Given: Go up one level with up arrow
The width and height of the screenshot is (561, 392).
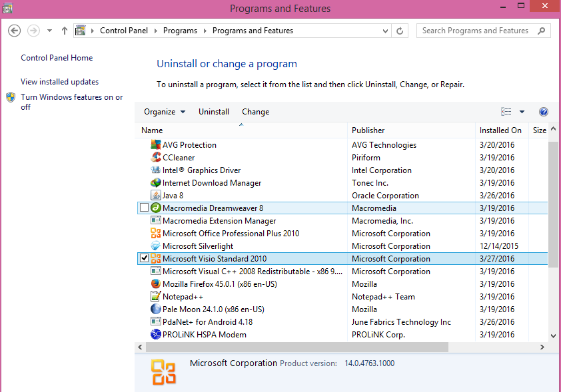Looking at the screenshot, I should click(65, 31).
